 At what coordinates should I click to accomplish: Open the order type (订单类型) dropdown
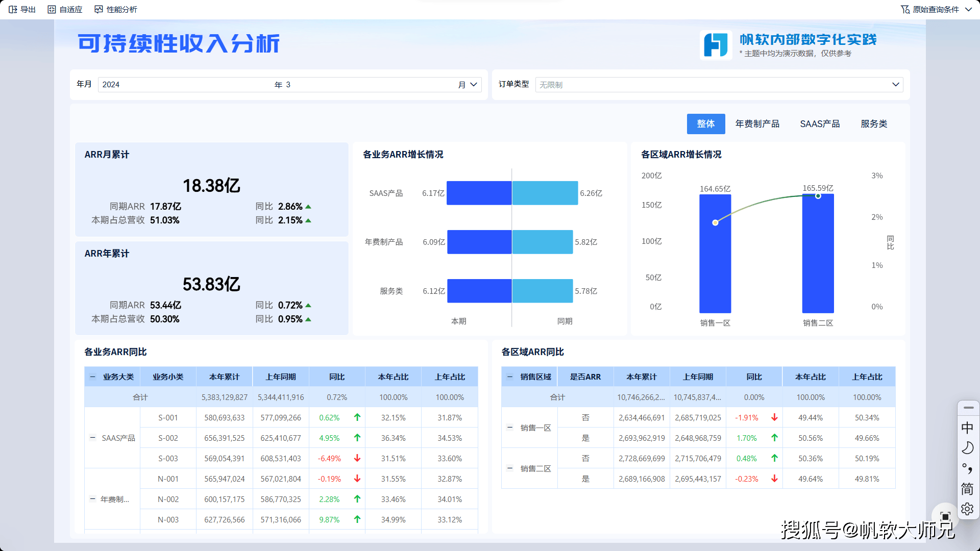(x=895, y=85)
